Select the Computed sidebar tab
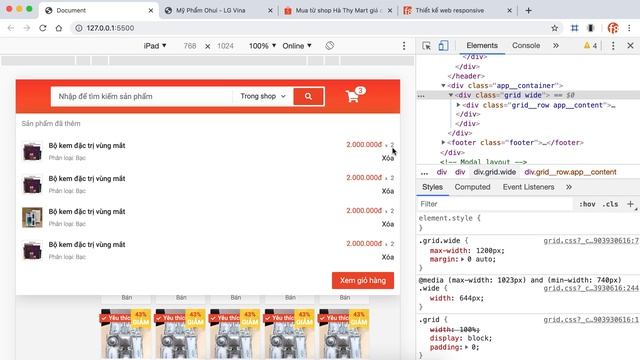640x360 pixels. [472, 187]
